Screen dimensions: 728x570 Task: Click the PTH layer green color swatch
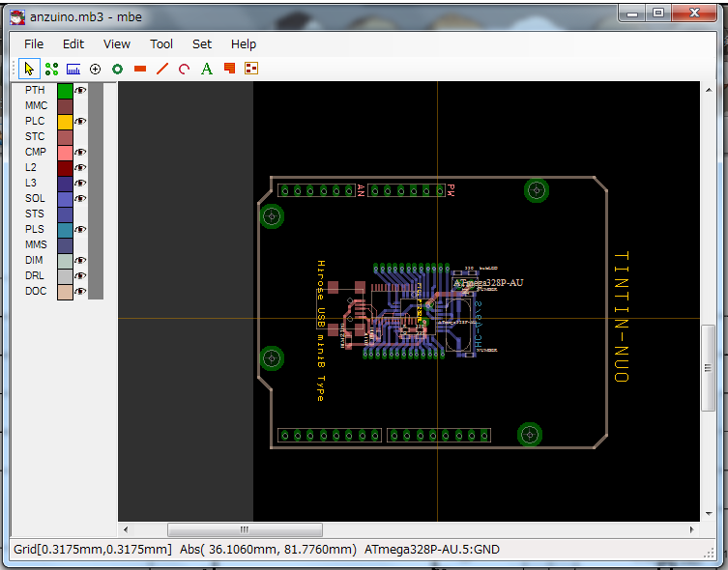click(x=65, y=91)
